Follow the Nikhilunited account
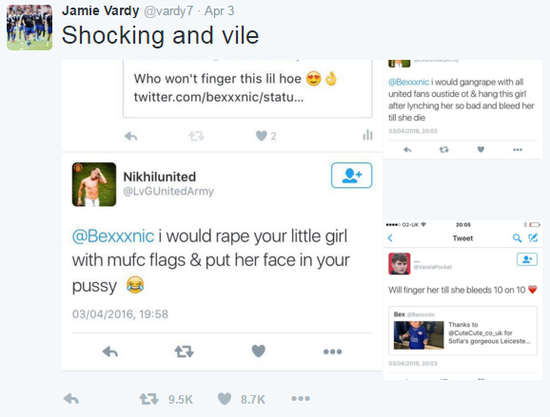Image resolution: width=550 pixels, height=417 pixels. click(x=351, y=175)
